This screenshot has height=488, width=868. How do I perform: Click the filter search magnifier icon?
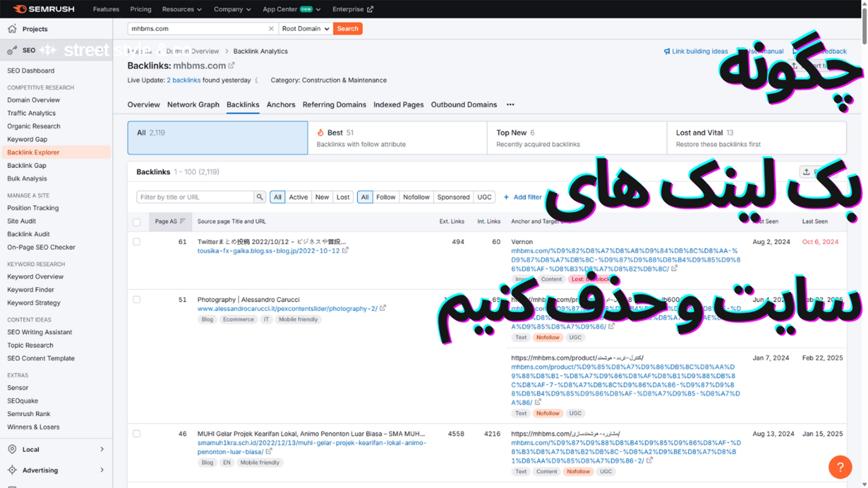click(259, 197)
